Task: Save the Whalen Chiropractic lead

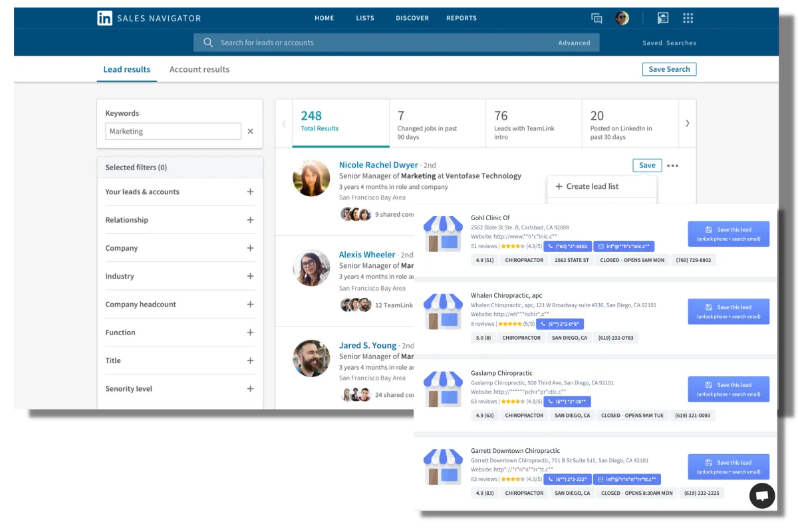Action: tap(728, 312)
